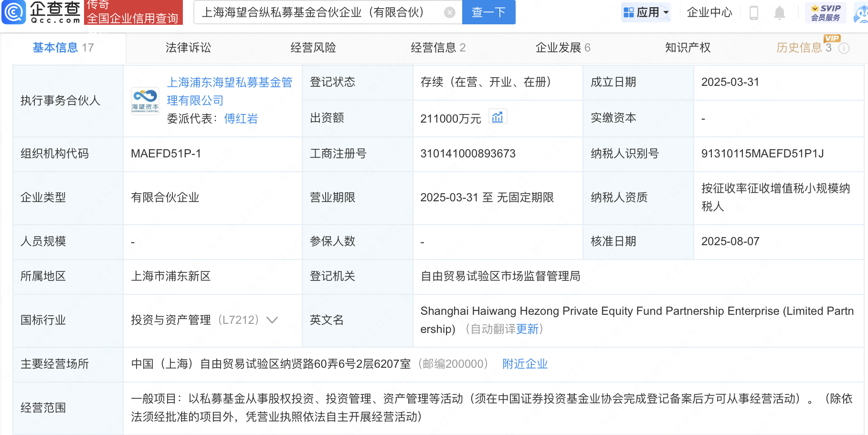Switch to the 法律诉讼 tab

[188, 48]
